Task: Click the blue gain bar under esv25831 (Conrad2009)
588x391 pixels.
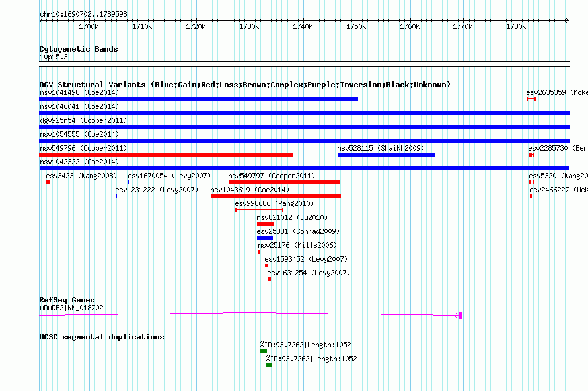Action: tap(265, 238)
